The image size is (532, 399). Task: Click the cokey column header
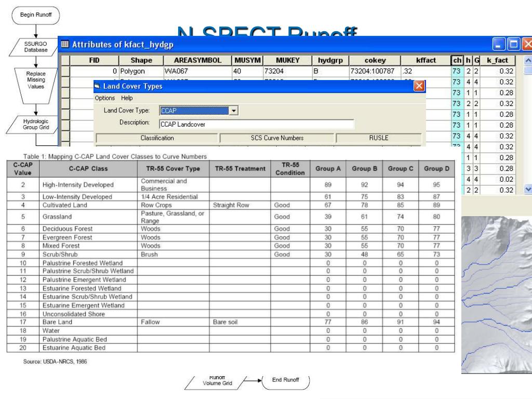click(x=375, y=60)
